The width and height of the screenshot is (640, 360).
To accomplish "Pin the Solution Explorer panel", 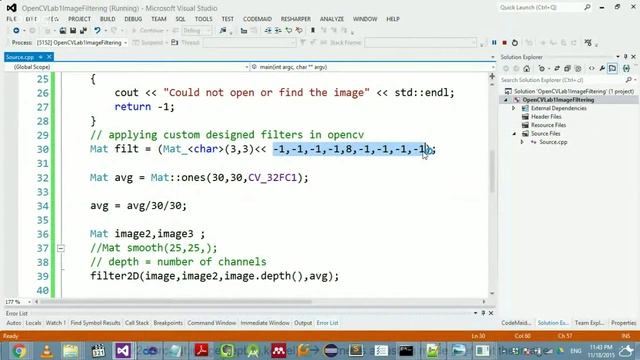I will [625, 57].
